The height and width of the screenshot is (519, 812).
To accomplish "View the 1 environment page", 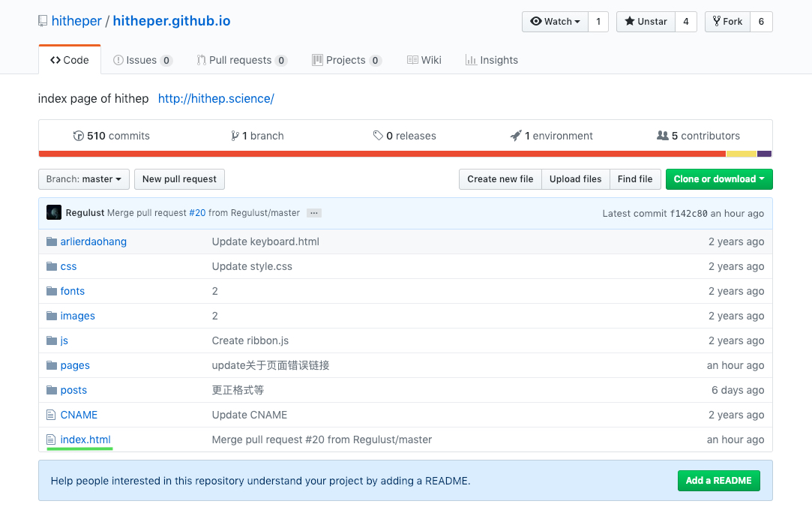I will 552,136.
